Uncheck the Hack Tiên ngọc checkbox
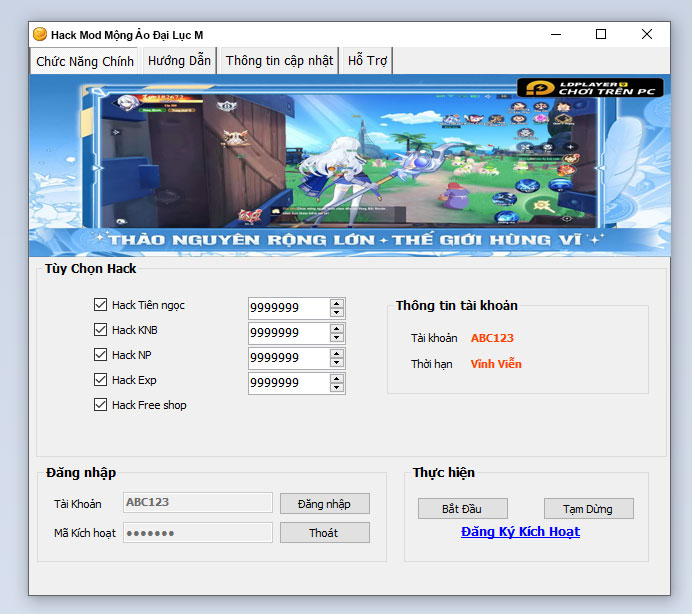 click(100, 304)
